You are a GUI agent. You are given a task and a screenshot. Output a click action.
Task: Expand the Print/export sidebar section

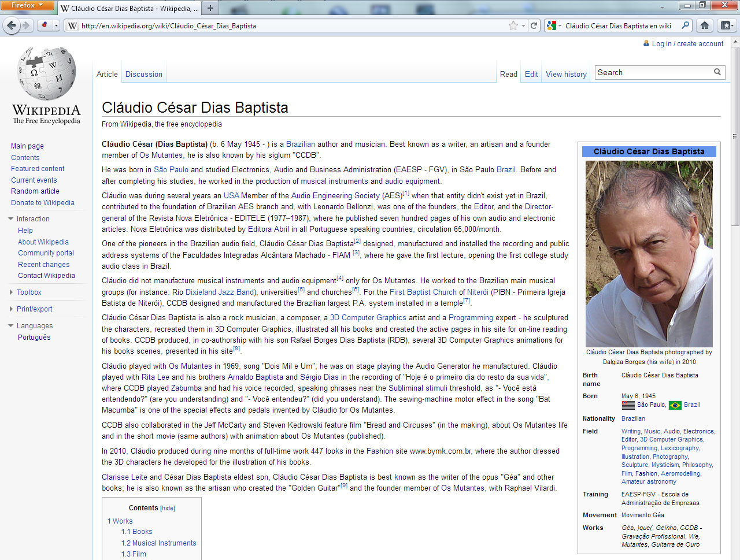[x=11, y=309]
